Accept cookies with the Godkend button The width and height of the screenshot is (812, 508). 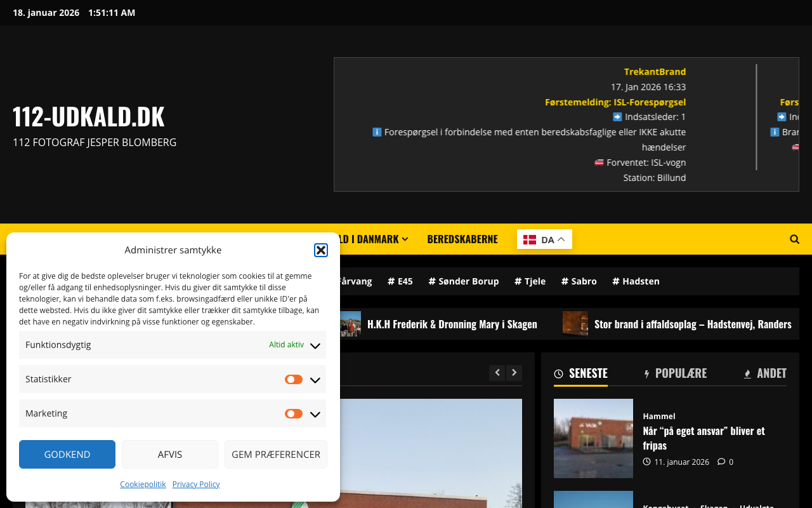pos(67,455)
